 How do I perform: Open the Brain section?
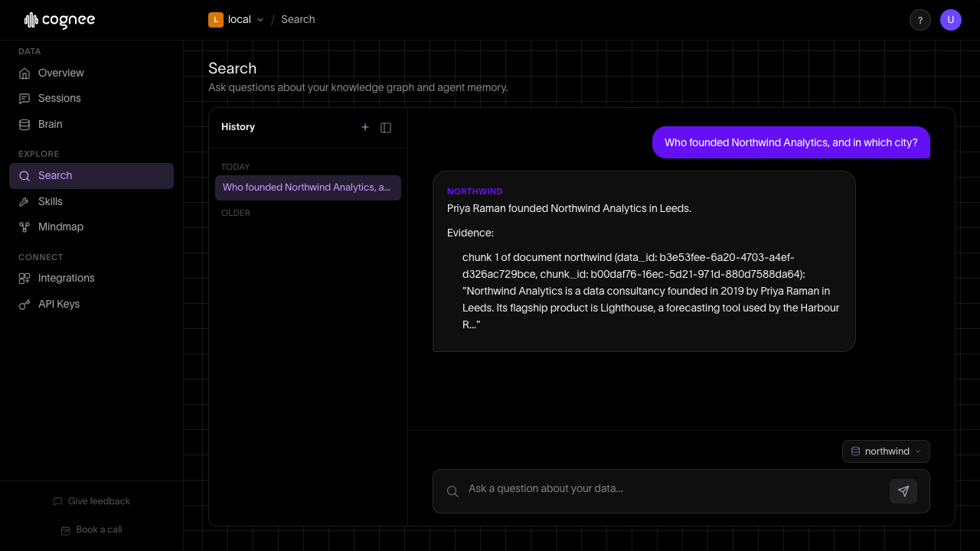coord(91,125)
